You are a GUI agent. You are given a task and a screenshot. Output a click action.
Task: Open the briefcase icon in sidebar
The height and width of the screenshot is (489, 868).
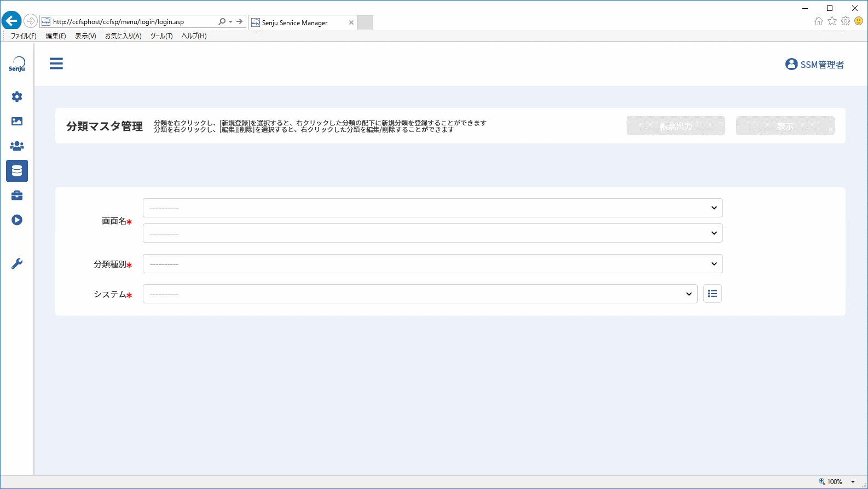tap(17, 195)
